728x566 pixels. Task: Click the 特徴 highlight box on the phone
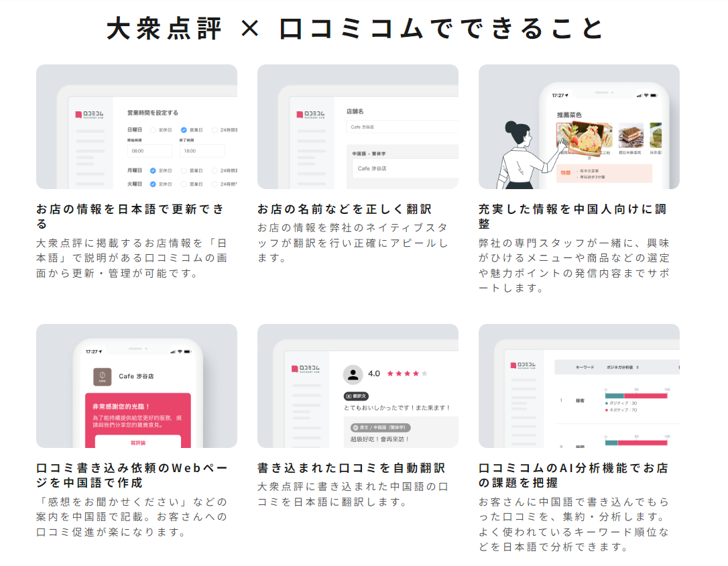point(604,174)
